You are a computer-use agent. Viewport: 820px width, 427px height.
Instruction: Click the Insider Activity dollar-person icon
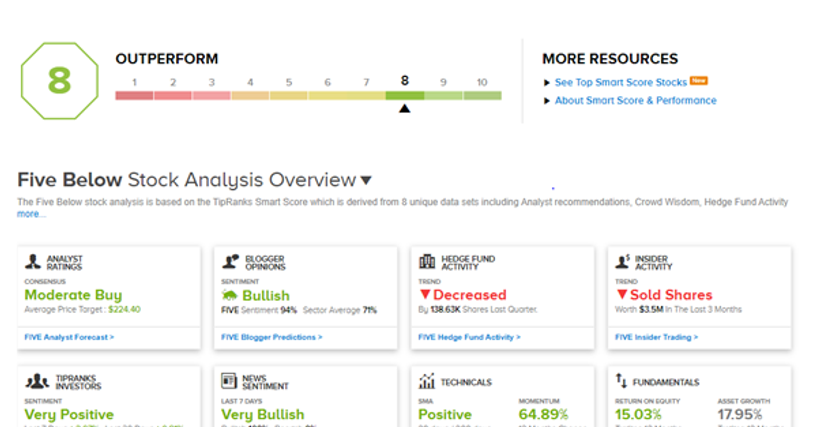(x=623, y=261)
